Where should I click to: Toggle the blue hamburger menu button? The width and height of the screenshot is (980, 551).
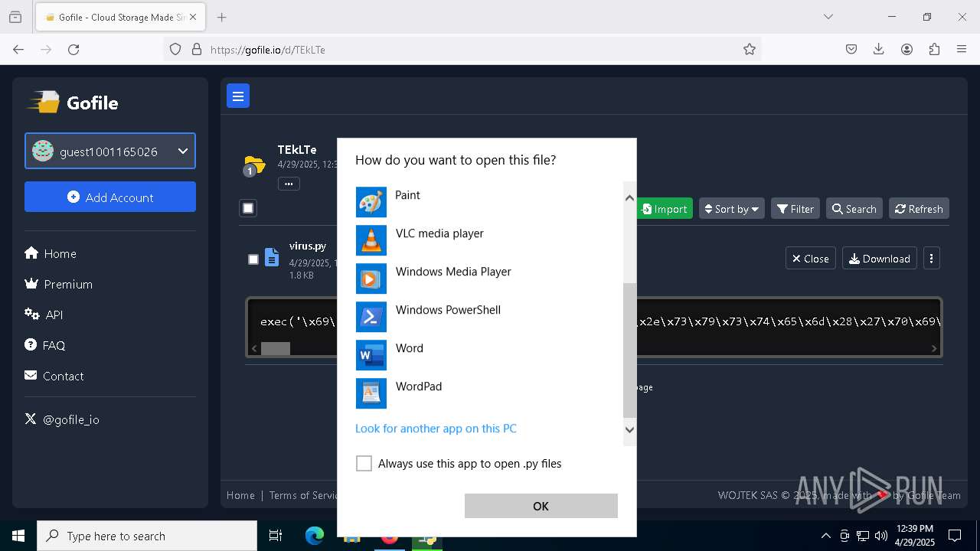238,96
